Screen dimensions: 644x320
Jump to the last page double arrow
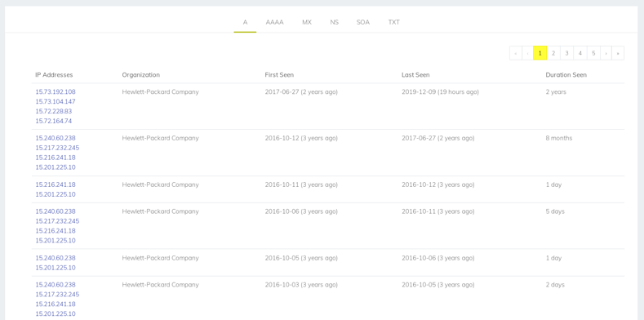pyautogui.click(x=618, y=53)
